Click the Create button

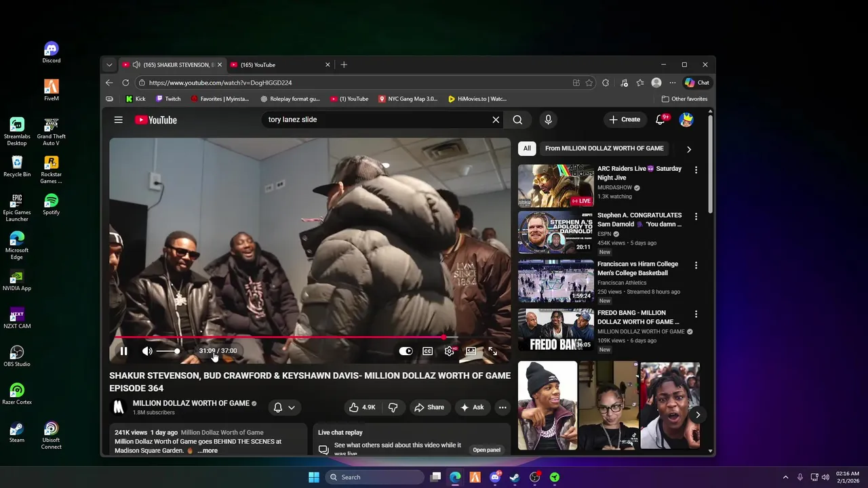click(x=624, y=120)
